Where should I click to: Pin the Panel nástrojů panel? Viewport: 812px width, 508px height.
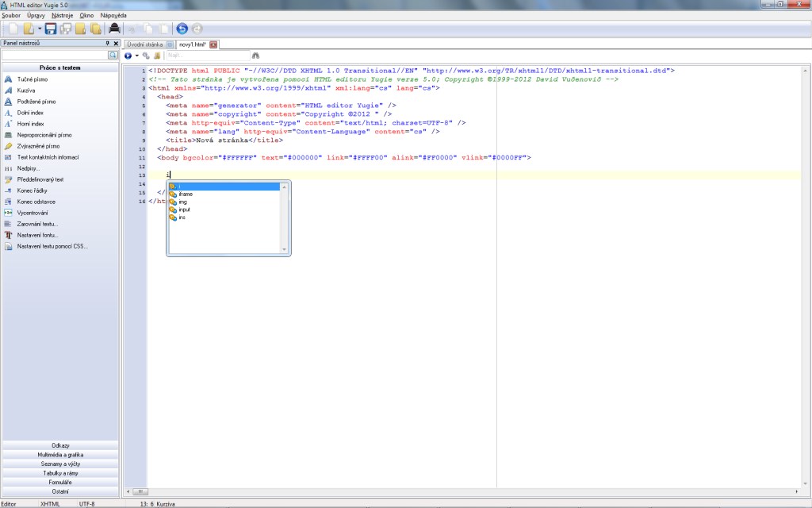tap(107, 44)
